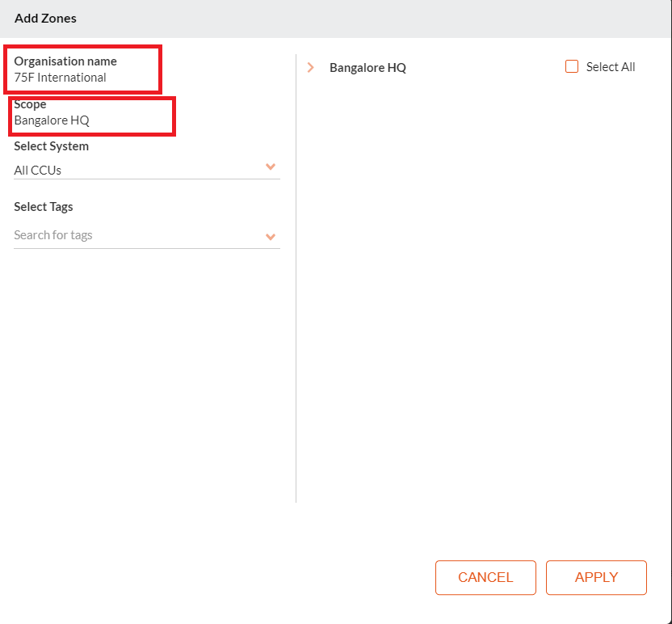This screenshot has width=672, height=624.
Task: Click the All CCUs selected value
Action: tap(38, 171)
